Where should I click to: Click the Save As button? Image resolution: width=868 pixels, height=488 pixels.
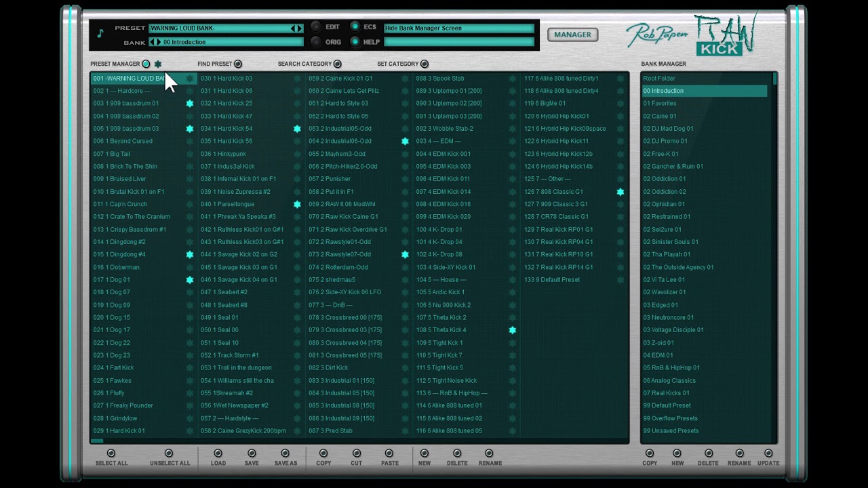285,453
